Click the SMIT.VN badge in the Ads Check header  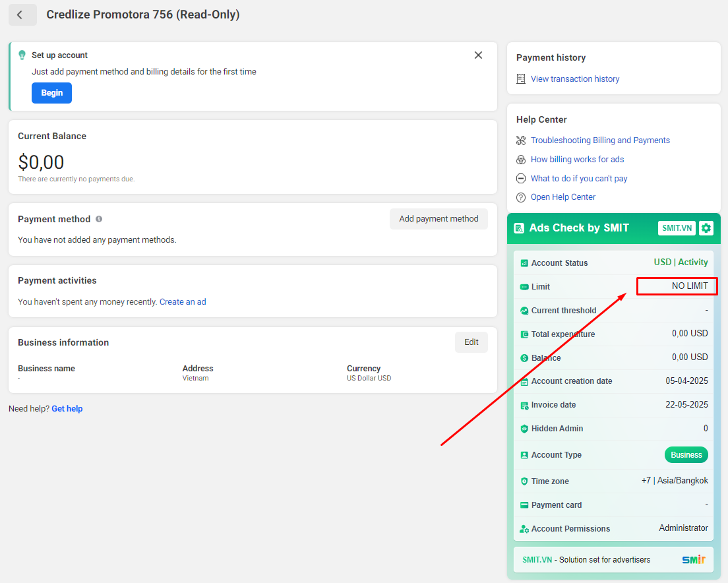point(677,228)
